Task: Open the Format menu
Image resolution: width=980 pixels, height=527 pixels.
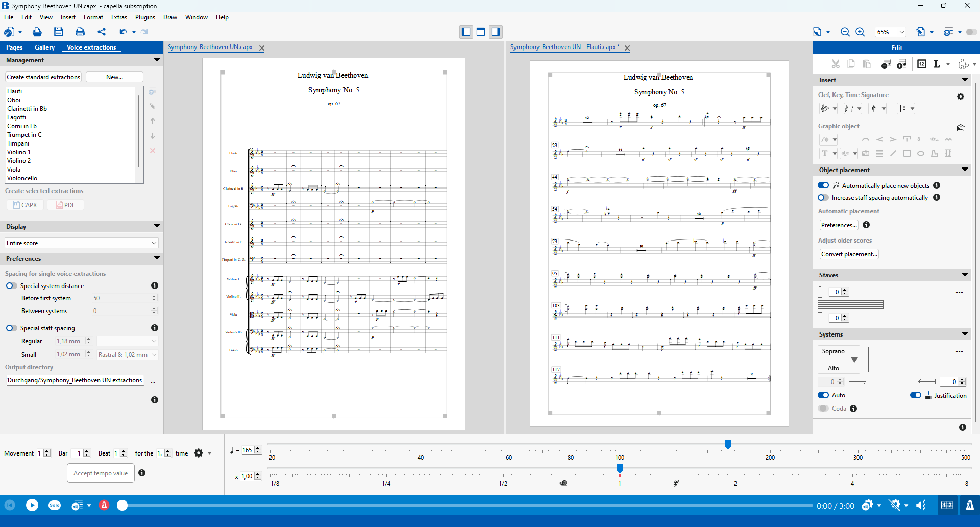Action: 93,17
